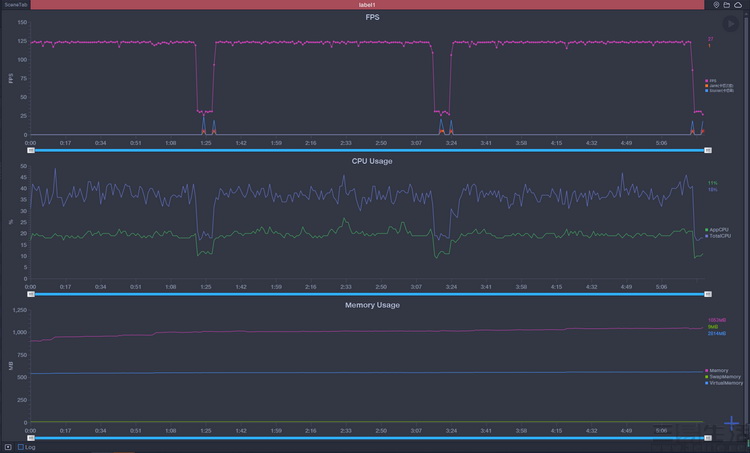
Task: Click the FPS chart right range handle
Action: [x=708, y=150]
